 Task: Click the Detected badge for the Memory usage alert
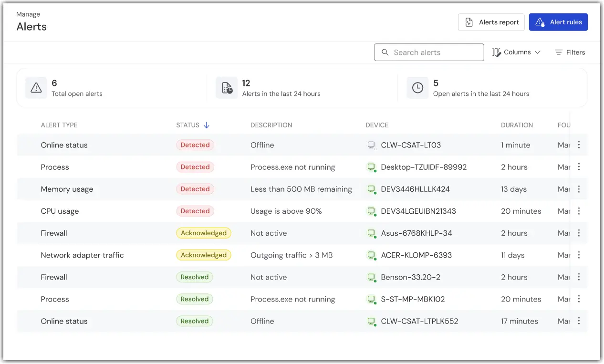pyautogui.click(x=195, y=189)
